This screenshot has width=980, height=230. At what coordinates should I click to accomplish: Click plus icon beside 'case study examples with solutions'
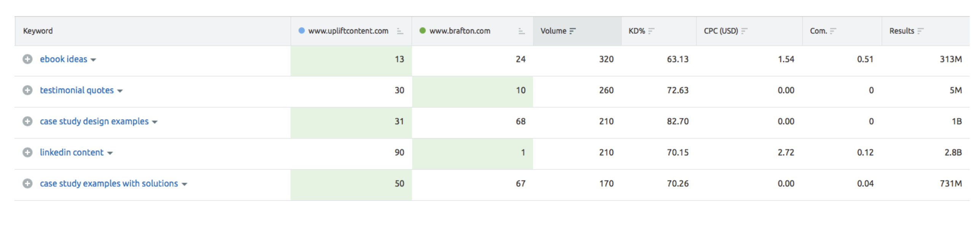point(27,184)
